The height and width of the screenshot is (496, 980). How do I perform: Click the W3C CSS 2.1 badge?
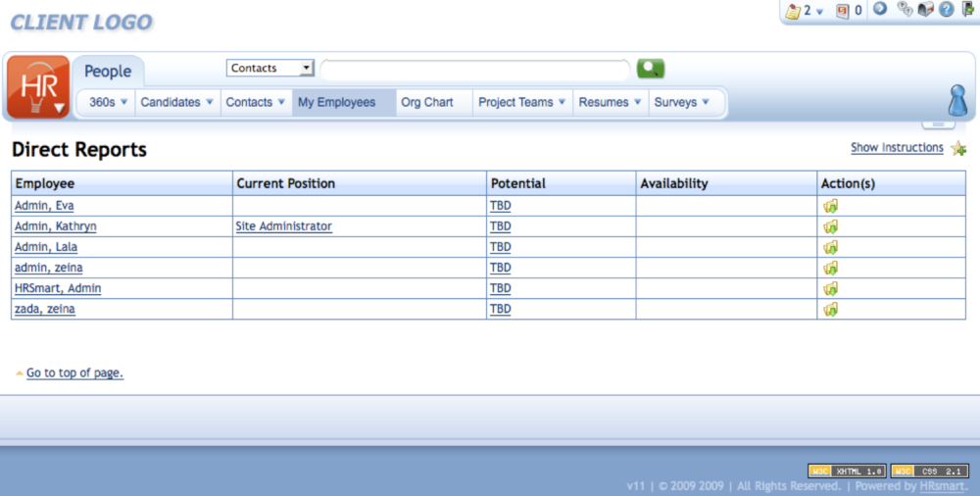click(x=929, y=471)
